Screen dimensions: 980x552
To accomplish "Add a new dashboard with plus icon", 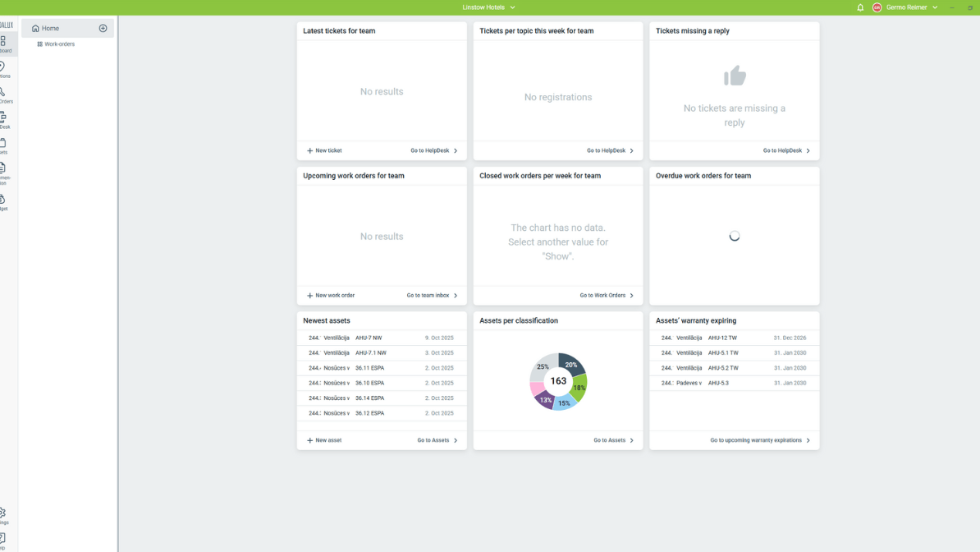I will pyautogui.click(x=103, y=28).
